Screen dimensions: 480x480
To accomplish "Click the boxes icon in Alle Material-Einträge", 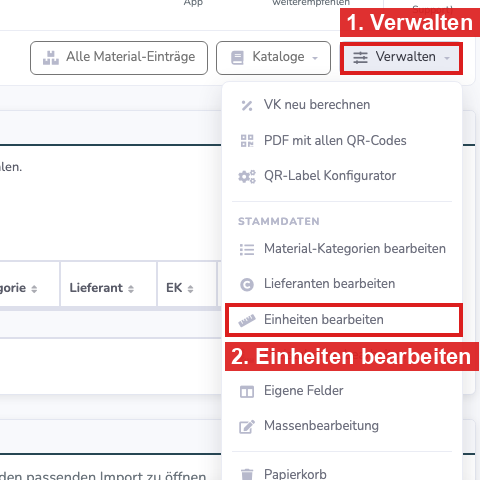I will coord(51,58).
